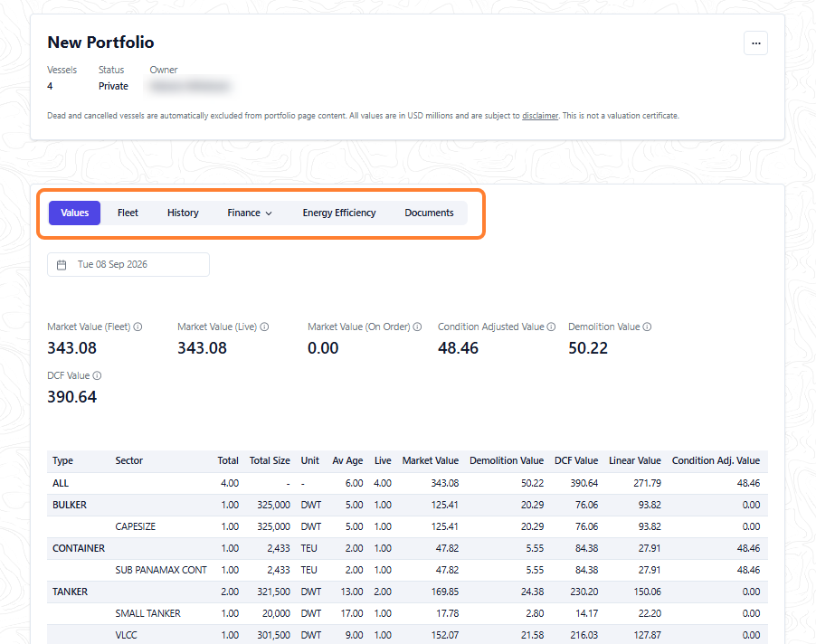816x644 pixels.
Task: Click the Linear Value column header
Action: coord(635,461)
